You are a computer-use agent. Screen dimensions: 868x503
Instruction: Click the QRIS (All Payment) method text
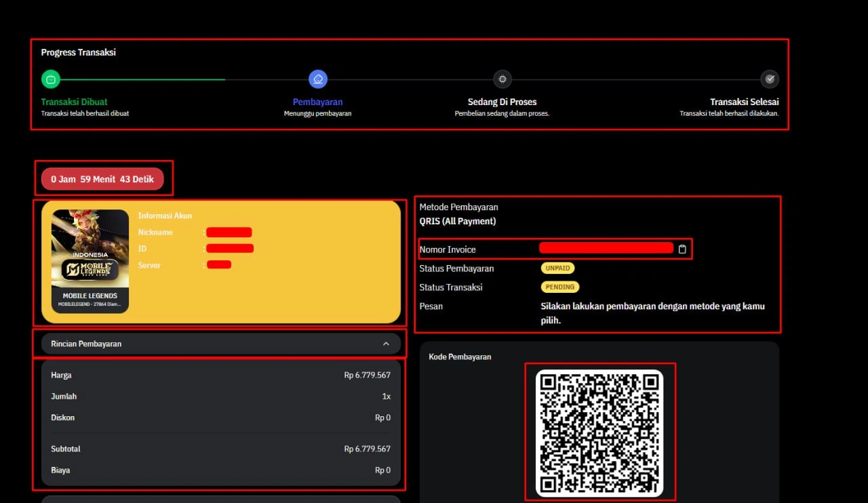pyautogui.click(x=458, y=222)
